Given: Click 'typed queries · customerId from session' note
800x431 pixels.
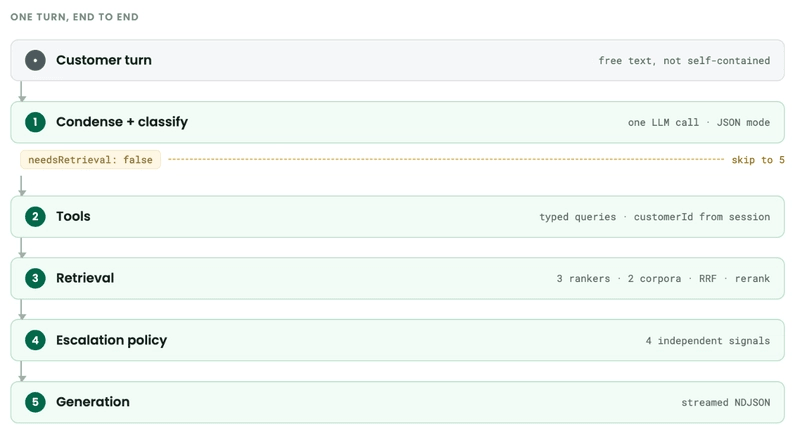Looking at the screenshot, I should [655, 217].
